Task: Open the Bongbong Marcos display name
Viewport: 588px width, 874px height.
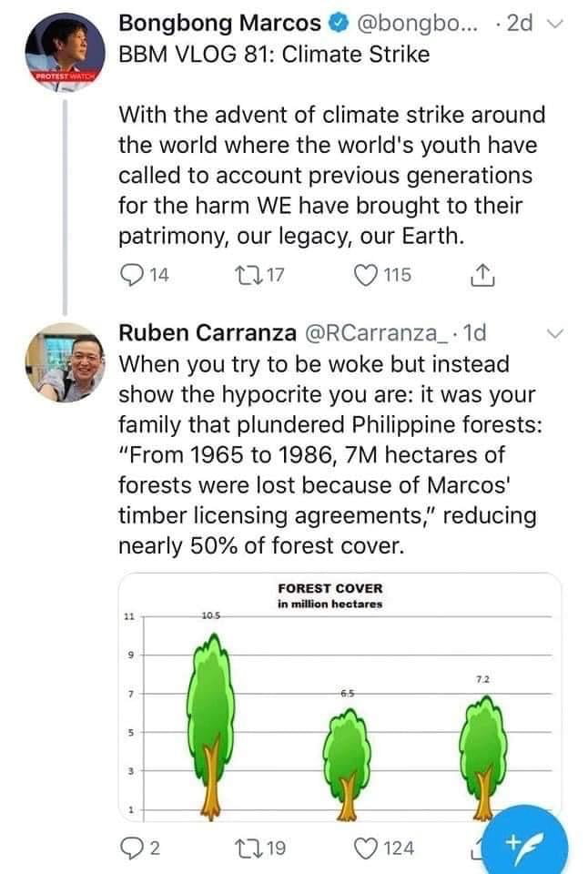Action: click(x=220, y=22)
